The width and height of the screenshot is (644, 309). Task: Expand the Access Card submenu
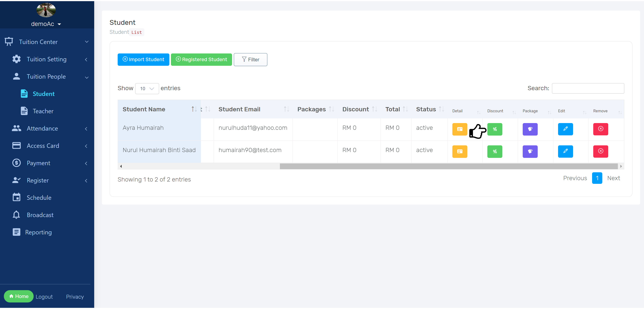(86, 146)
